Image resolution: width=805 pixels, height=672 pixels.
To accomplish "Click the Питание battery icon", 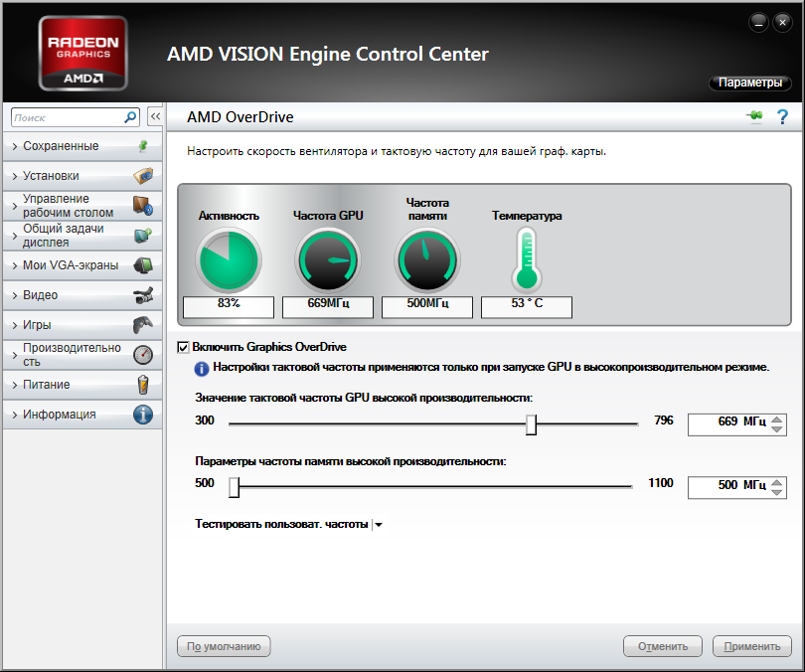I will pos(143,385).
